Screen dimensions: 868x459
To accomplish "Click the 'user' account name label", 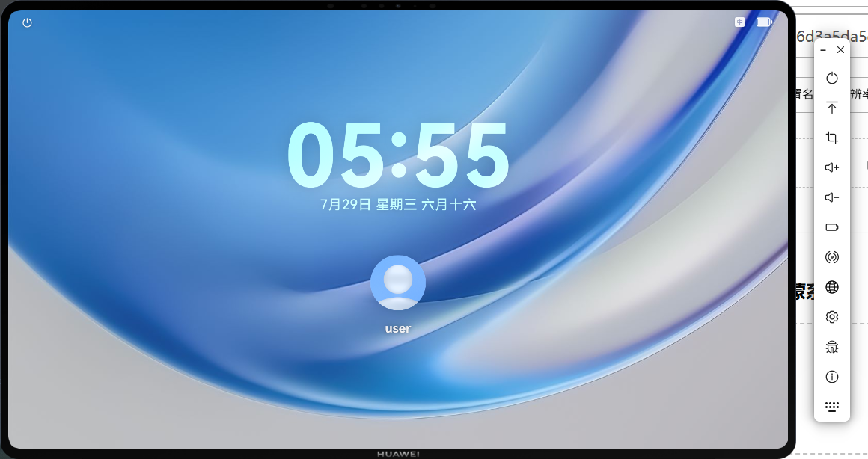I will tap(398, 328).
